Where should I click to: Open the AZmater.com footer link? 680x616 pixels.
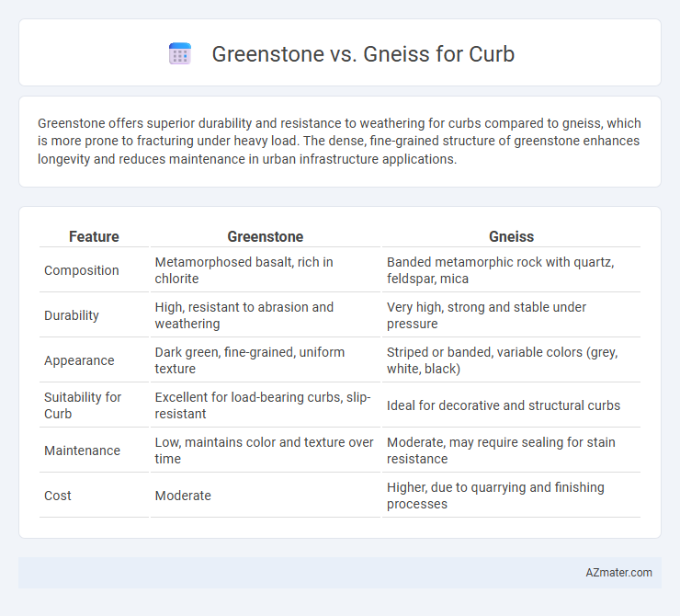[x=618, y=573]
